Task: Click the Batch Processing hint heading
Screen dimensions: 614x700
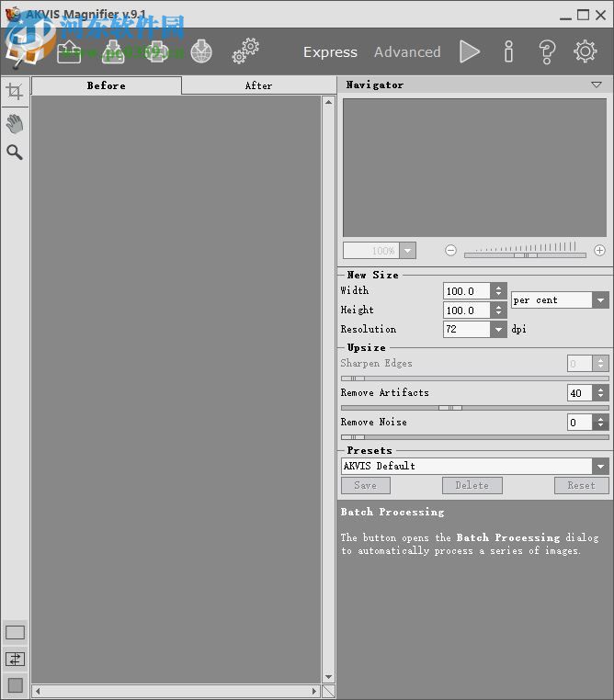Action: (392, 512)
